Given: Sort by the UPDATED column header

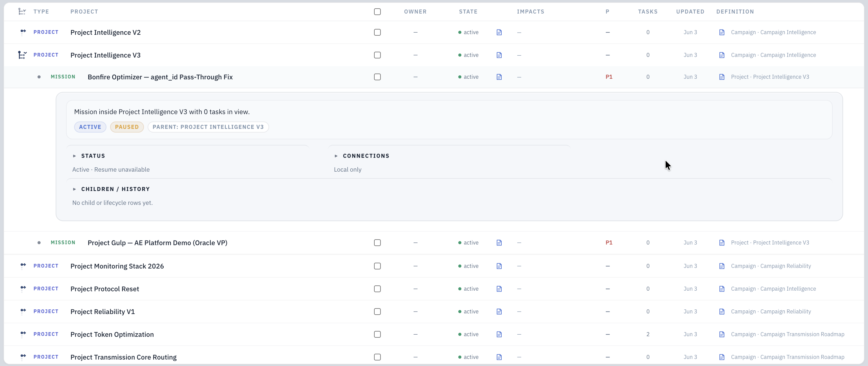Looking at the screenshot, I should (x=690, y=11).
